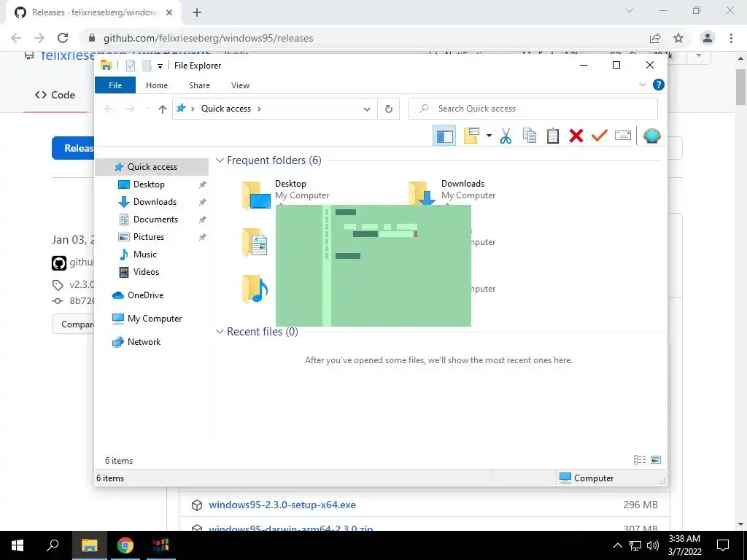Select Music in navigation pane

145,254
